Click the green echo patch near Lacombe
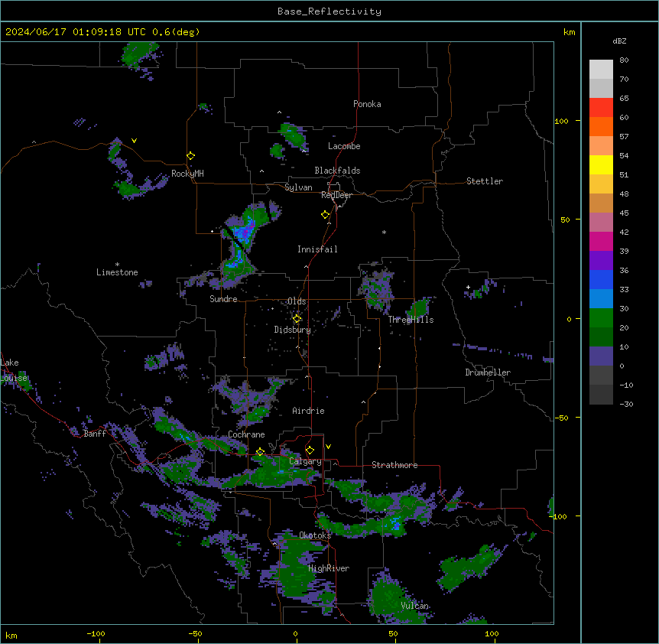The image size is (659, 644). pos(294,135)
